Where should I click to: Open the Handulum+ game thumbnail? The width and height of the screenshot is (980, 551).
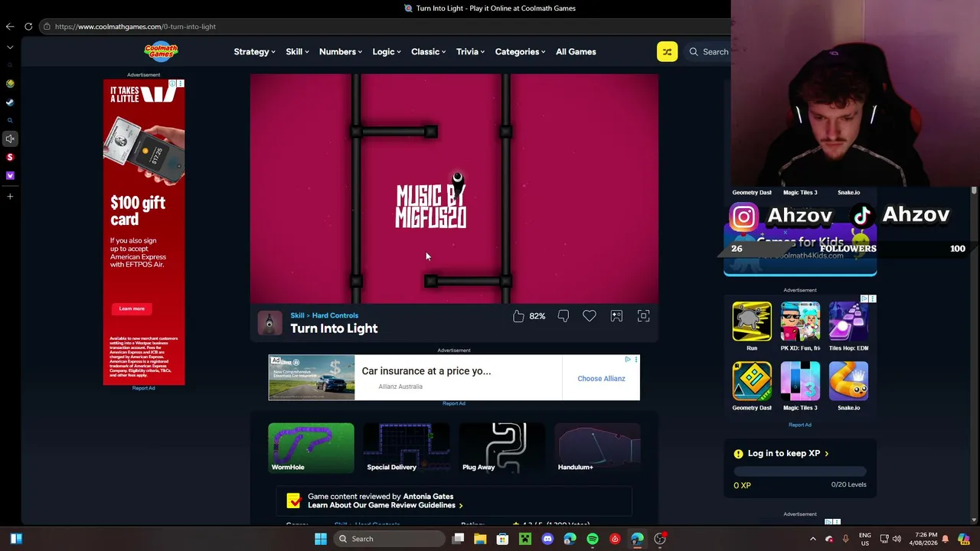(x=598, y=448)
